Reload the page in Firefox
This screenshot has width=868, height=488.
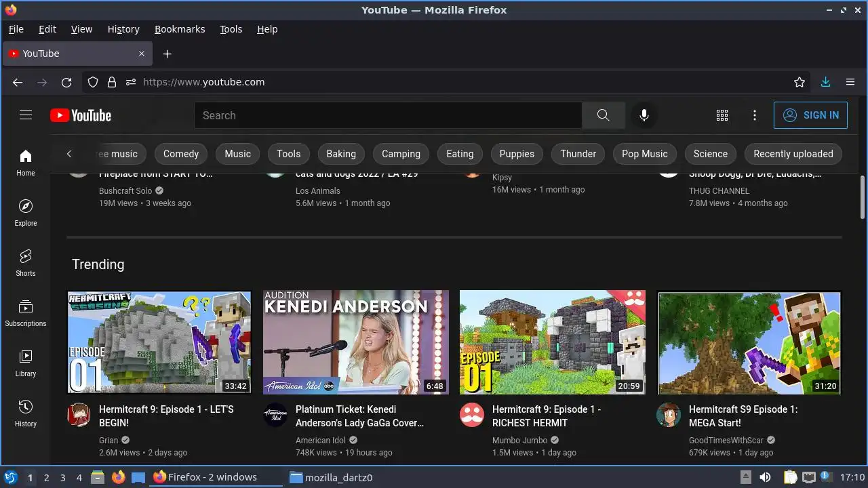point(66,82)
